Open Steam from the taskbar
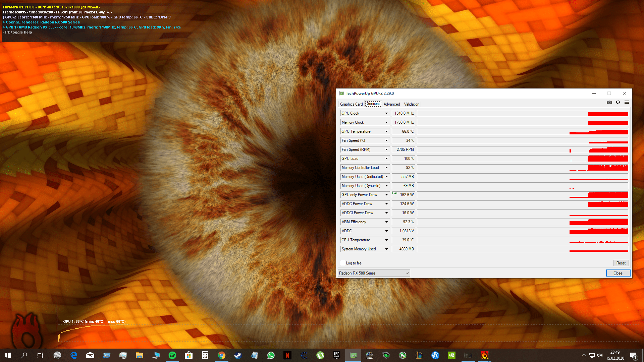The width and height of the screenshot is (644, 362). (238, 355)
